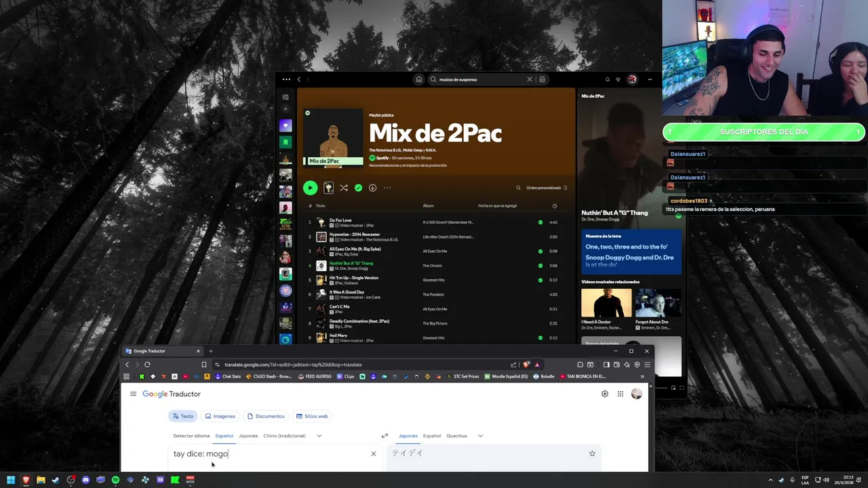Select track Do For Love
Image resolution: width=868 pixels, height=488 pixels.
(340, 220)
